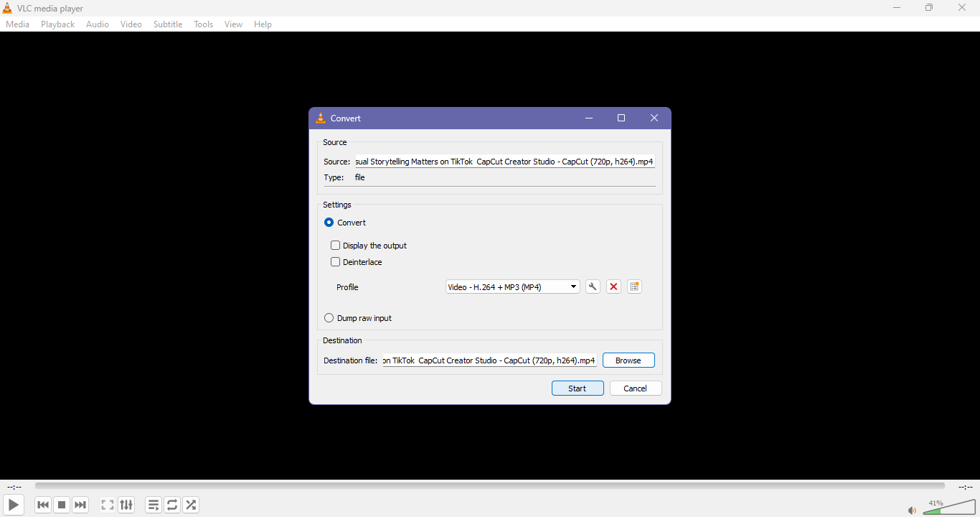Viewport: 980px width, 517px height.
Task: Click the Destination file text field
Action: click(x=490, y=360)
